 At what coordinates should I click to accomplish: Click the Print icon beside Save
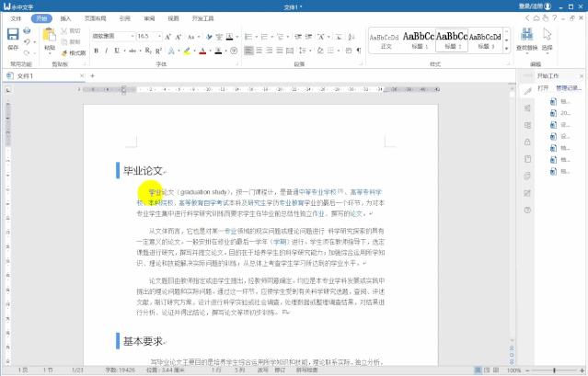coord(27,30)
